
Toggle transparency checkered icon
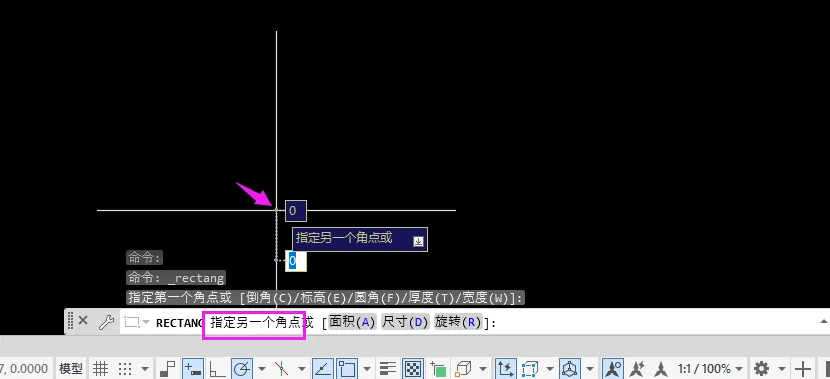[x=412, y=368]
